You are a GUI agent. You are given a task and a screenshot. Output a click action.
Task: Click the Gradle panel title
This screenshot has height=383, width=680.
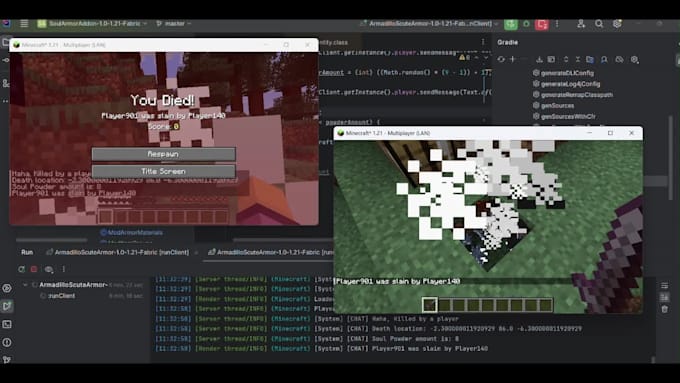tap(507, 42)
